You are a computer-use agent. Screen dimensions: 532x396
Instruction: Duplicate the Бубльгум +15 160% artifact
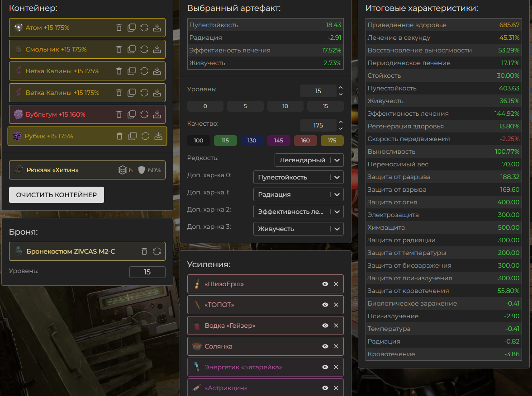(x=132, y=115)
